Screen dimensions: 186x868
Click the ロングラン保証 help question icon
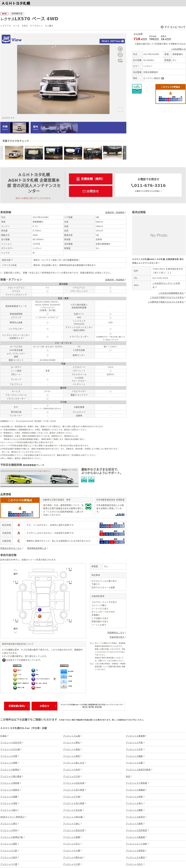162,78
